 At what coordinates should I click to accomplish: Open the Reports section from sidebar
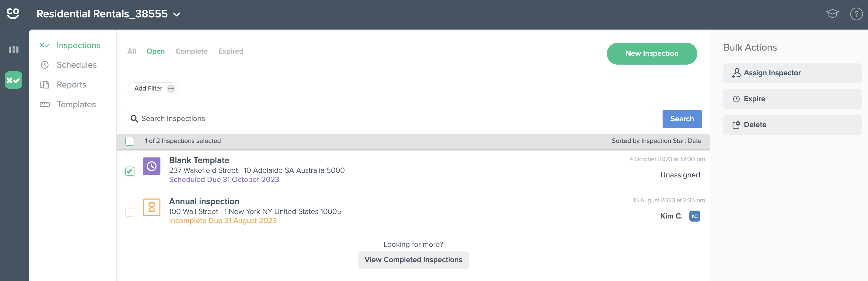coord(72,85)
